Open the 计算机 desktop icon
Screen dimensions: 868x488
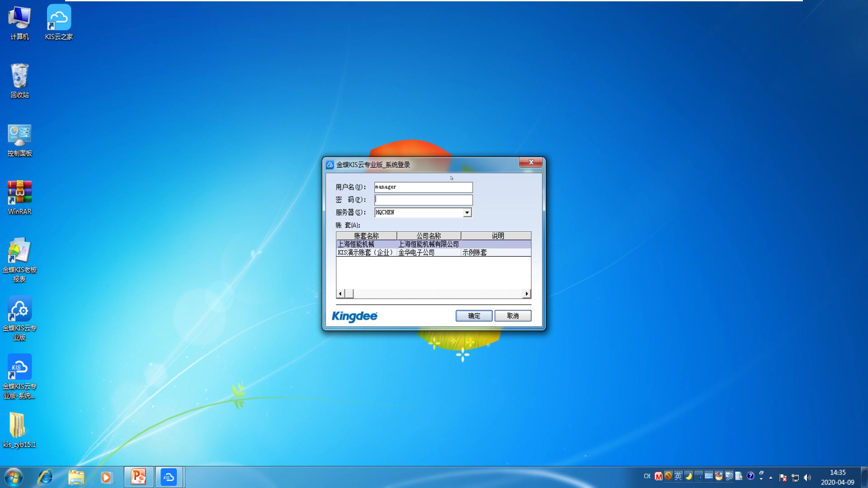(x=19, y=23)
